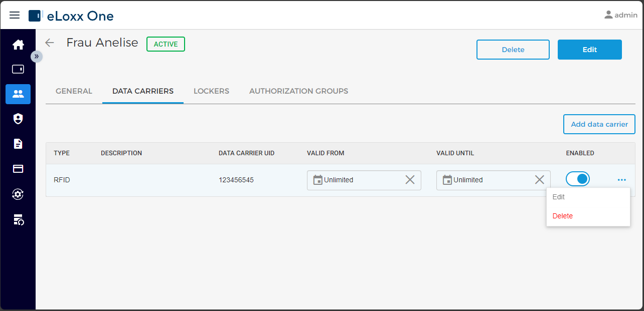This screenshot has height=311, width=644.
Task: Go to Home in sidebar
Action: pos(18,45)
